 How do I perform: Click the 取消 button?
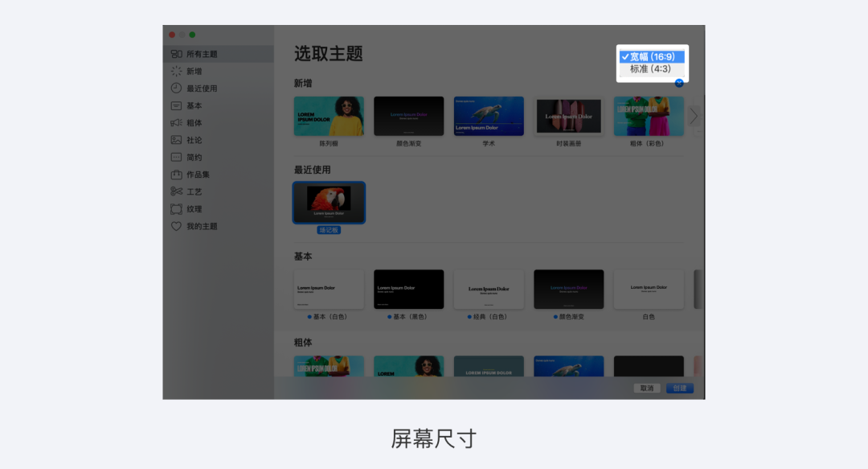pyautogui.click(x=646, y=388)
